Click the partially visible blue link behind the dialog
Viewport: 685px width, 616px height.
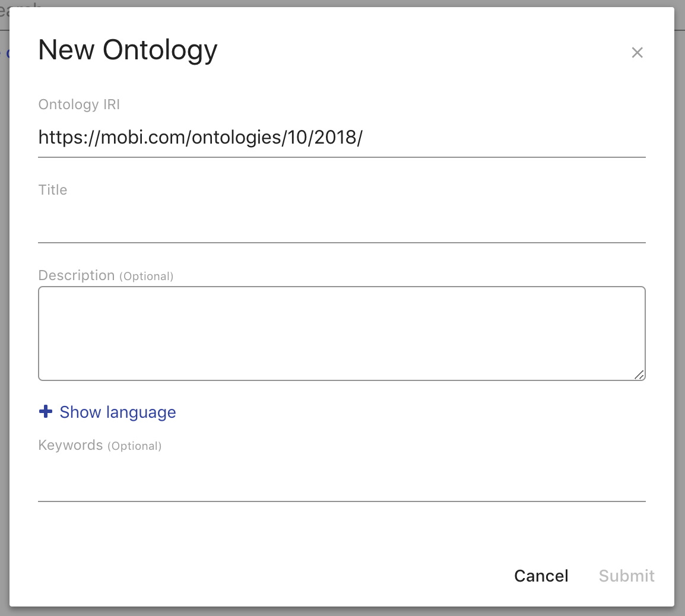pyautogui.click(x=8, y=53)
